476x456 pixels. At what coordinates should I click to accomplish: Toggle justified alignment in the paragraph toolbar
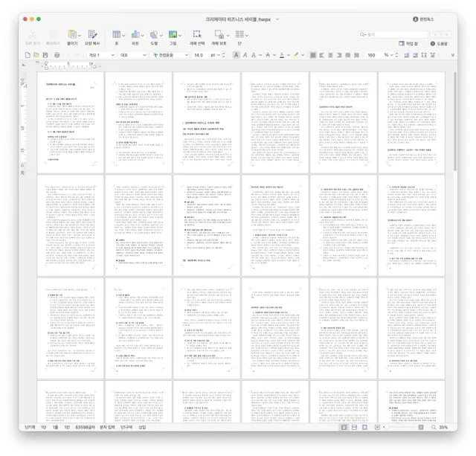(x=312, y=55)
